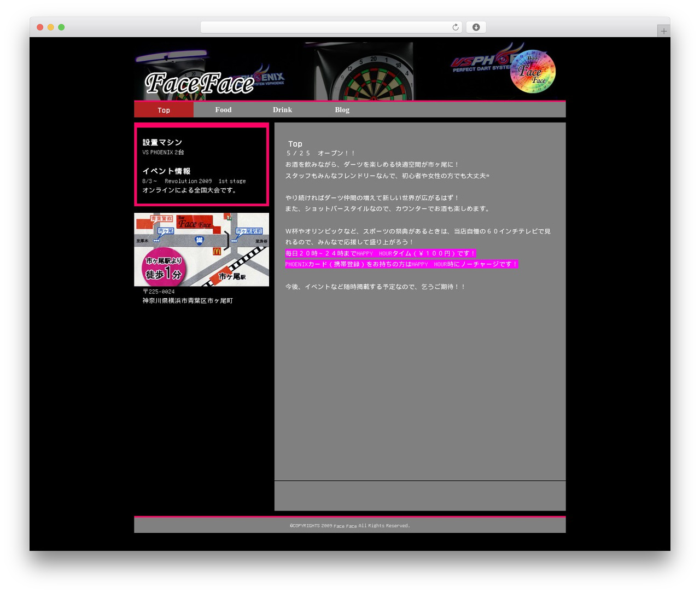Click the 設置マシン heading
Image resolution: width=700 pixels, height=593 pixels.
[x=162, y=142]
